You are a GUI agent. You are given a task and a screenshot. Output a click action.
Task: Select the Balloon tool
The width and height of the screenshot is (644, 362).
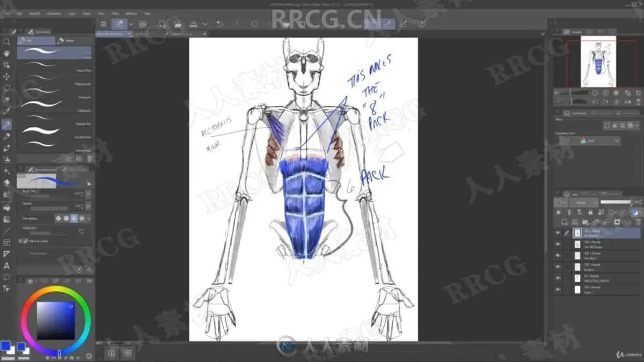click(6, 277)
